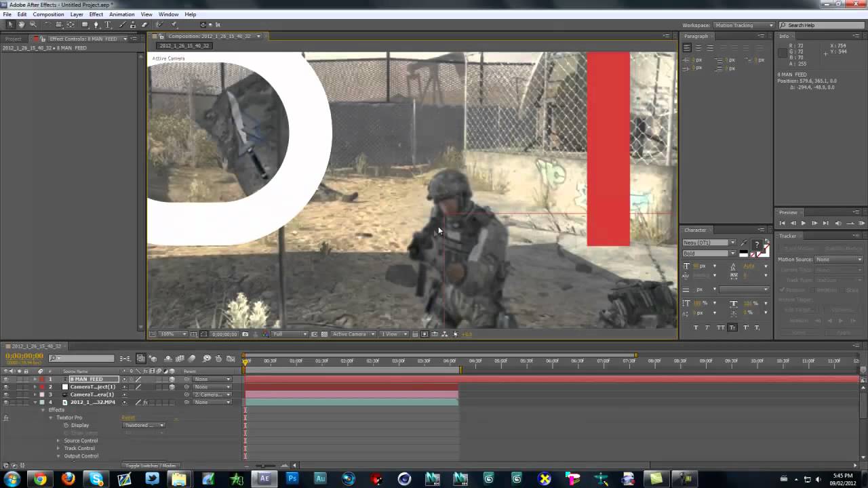
Task: Select the Unified Camera tool
Action: tap(59, 25)
